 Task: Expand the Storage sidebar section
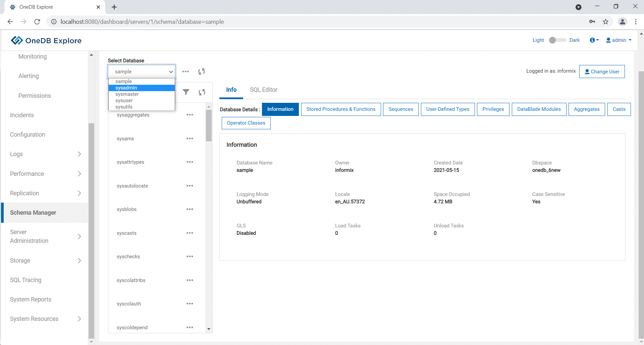click(79, 261)
